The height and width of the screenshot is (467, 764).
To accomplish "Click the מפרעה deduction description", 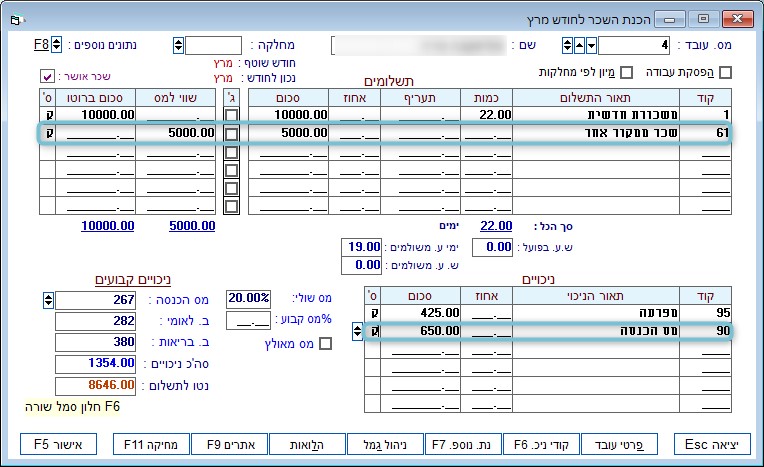I will click(596, 313).
